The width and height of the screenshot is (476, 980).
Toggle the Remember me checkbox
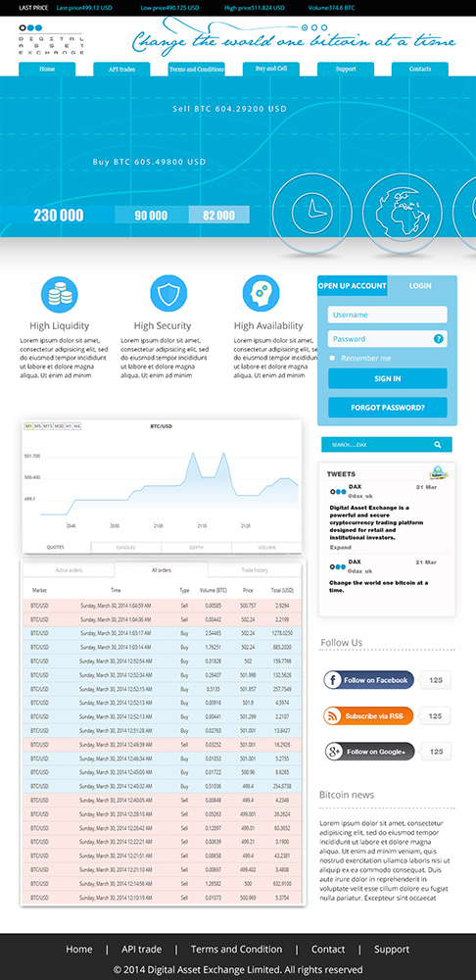332,358
